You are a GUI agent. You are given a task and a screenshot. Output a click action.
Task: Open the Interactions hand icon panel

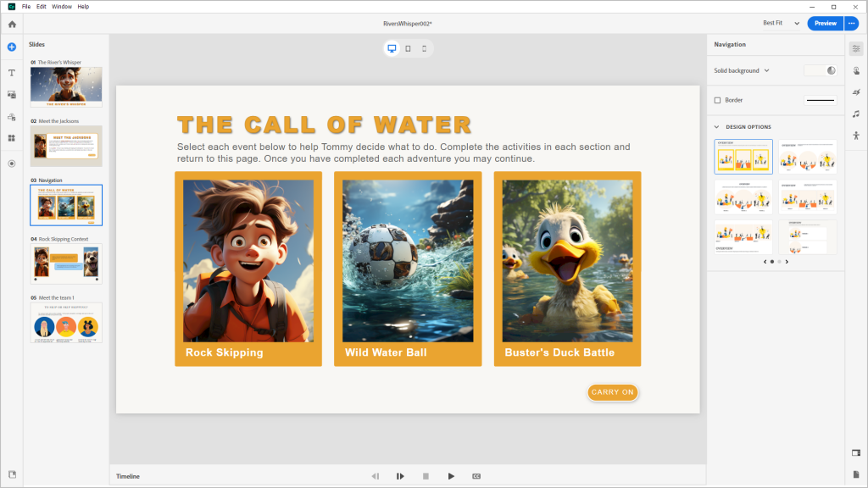pos(856,71)
